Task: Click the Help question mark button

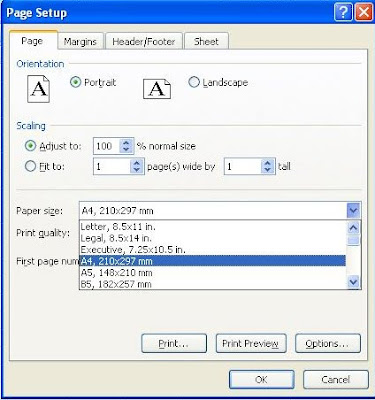Action: (343, 13)
